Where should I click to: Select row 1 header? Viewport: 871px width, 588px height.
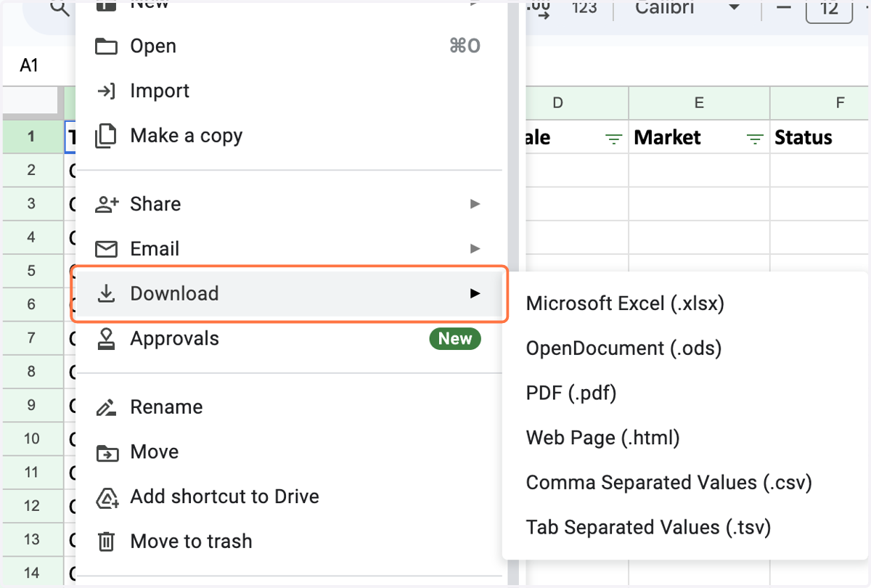pyautogui.click(x=31, y=137)
